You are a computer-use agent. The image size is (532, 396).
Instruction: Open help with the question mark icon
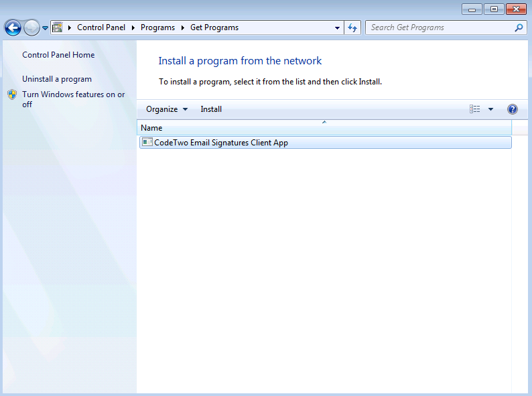[513, 109]
